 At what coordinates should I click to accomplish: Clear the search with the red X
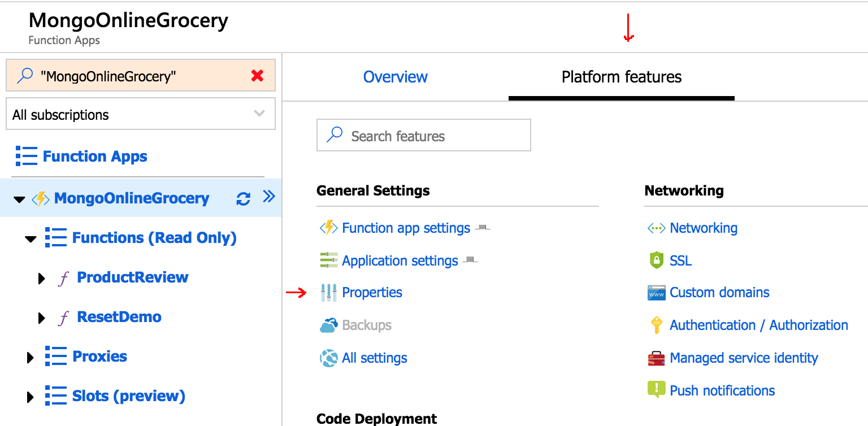[257, 76]
